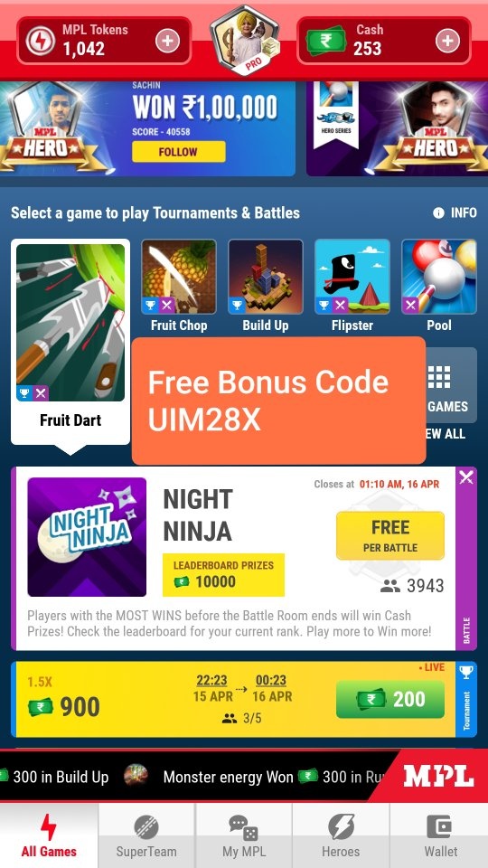The image size is (488, 868).
Task: Switch to the SuperTeam tab
Action: 146,835
